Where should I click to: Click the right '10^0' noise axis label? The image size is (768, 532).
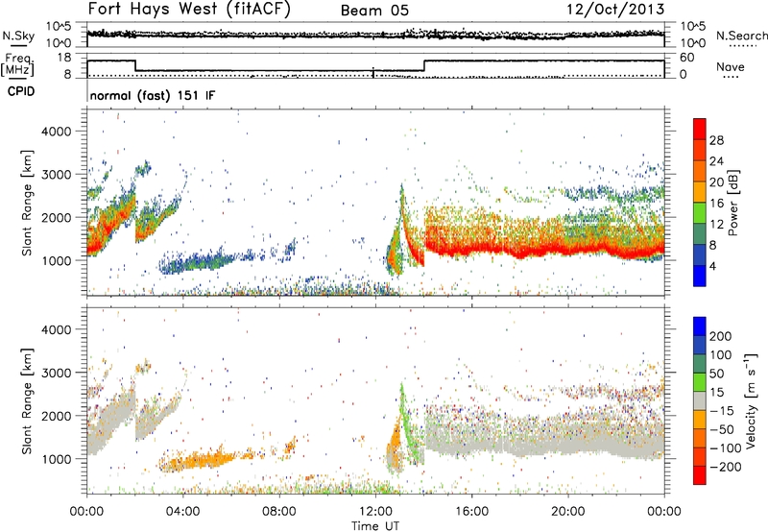pyautogui.click(x=692, y=43)
